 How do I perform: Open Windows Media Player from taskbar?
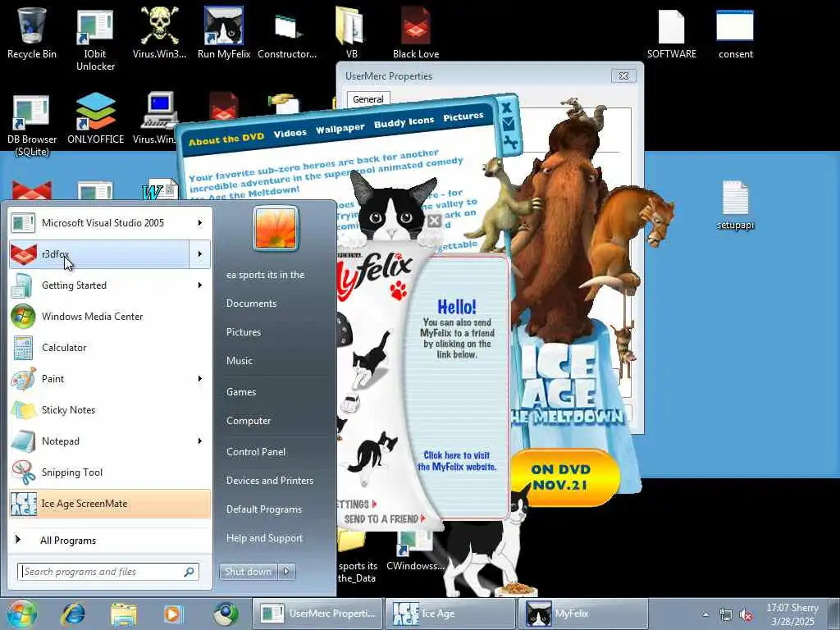coord(173,614)
